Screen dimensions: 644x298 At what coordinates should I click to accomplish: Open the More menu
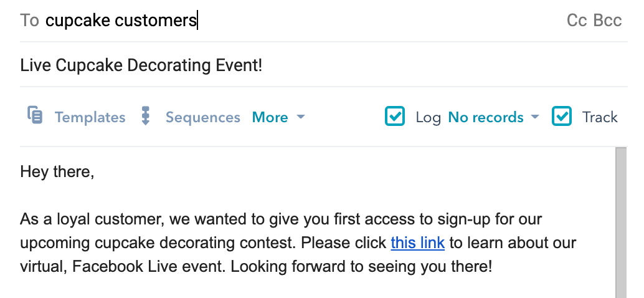[x=270, y=117]
